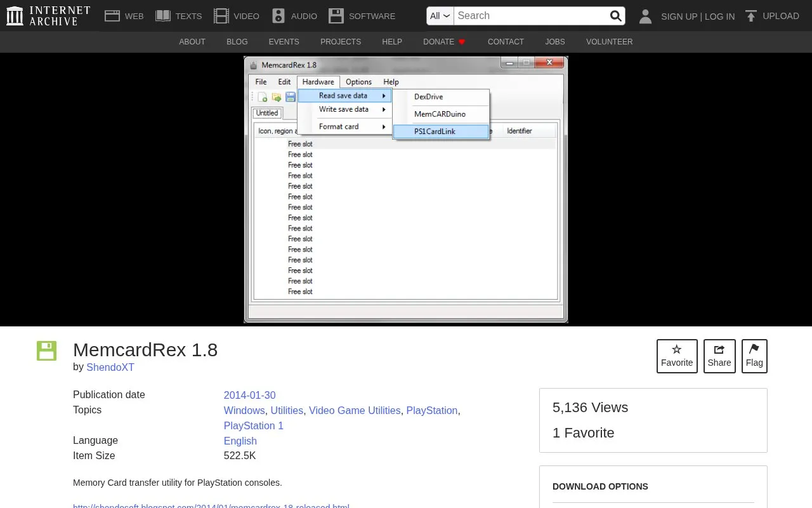
Task: Open the PlayStation 1 topic link
Action: pos(254,425)
